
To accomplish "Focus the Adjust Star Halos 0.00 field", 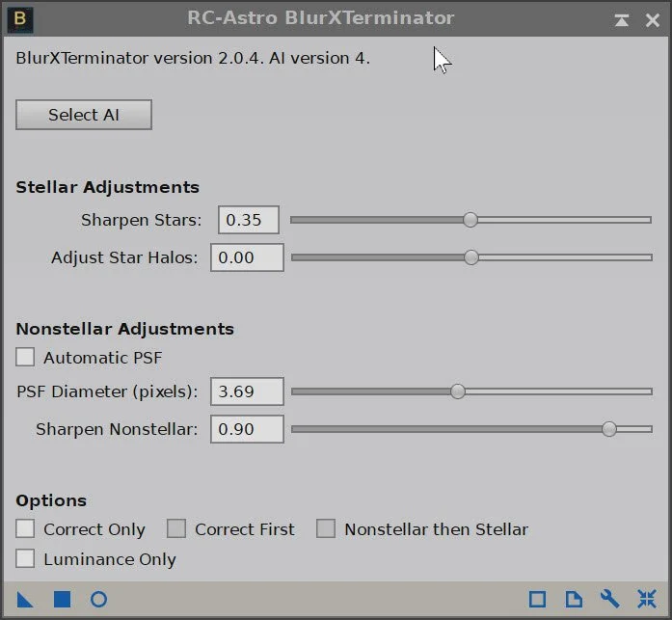I will click(247, 257).
